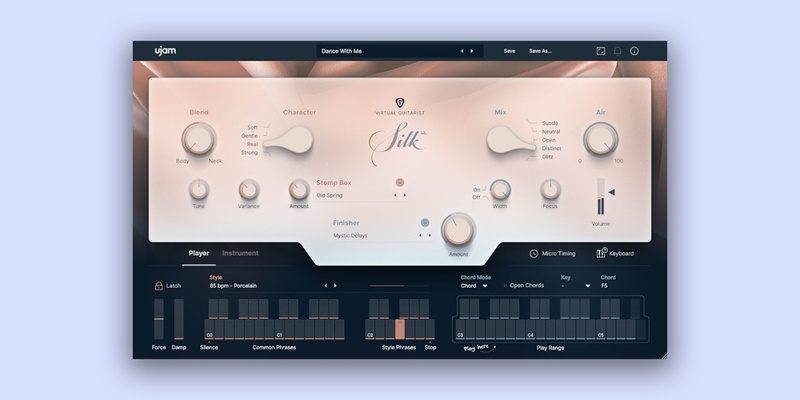This screenshot has width=800, height=400.
Task: Open the Chord Mode dropdown
Action: (x=474, y=286)
